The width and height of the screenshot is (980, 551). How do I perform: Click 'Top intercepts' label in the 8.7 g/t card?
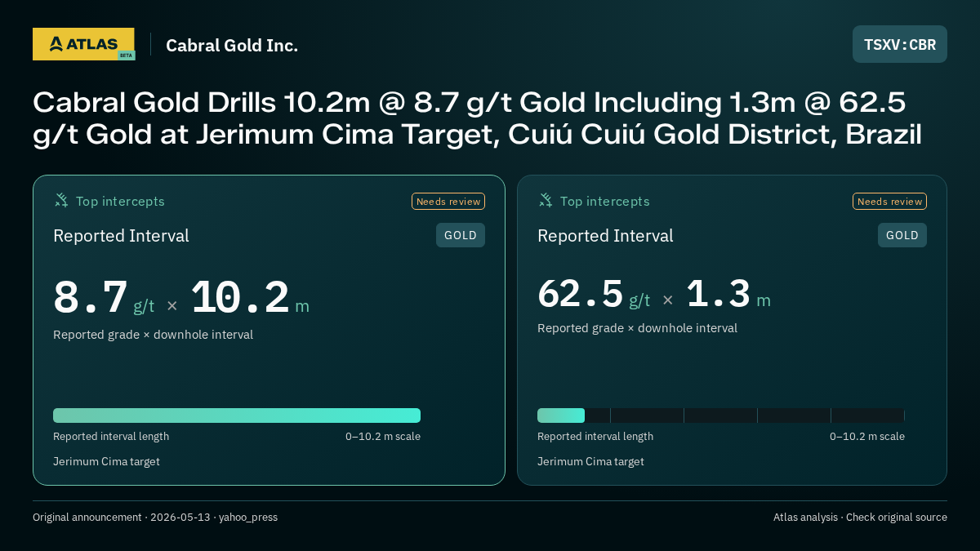120,202
